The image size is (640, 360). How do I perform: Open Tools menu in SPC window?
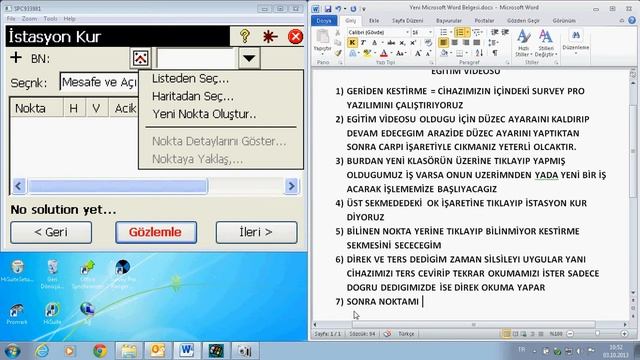click(x=50, y=19)
